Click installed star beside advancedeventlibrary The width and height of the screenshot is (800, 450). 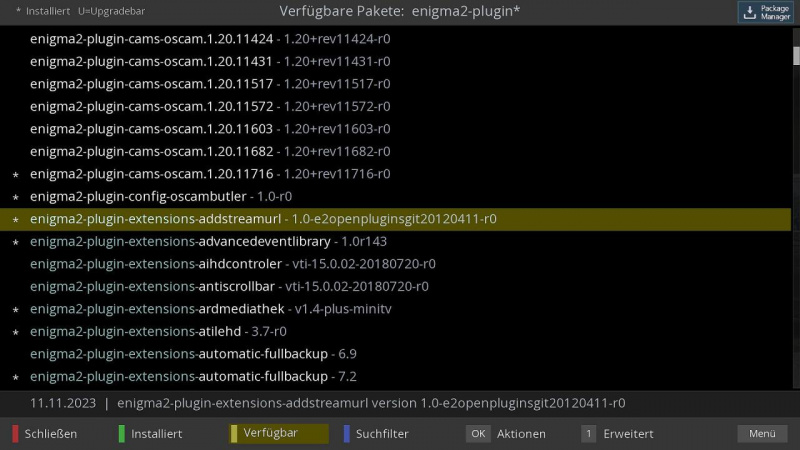pyautogui.click(x=16, y=242)
